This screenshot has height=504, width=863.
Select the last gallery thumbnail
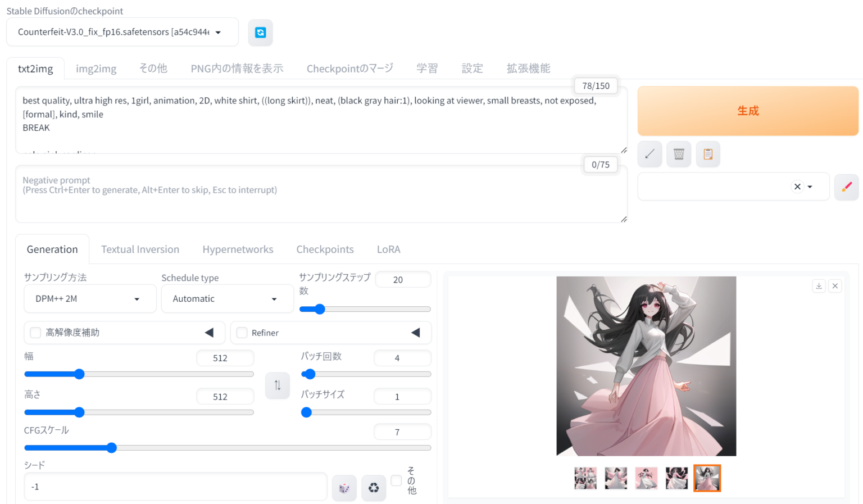pyautogui.click(x=707, y=478)
